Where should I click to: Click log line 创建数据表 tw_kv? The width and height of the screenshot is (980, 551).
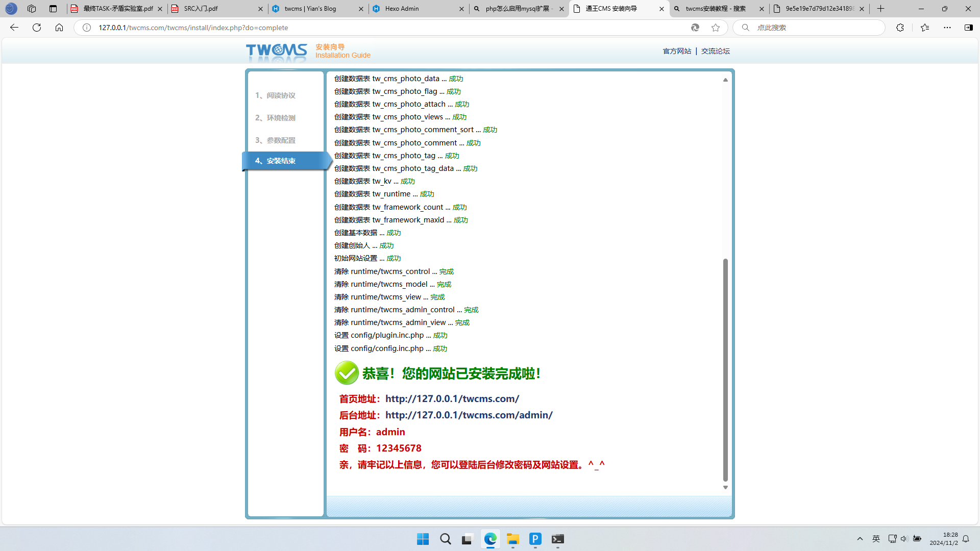pyautogui.click(x=375, y=181)
